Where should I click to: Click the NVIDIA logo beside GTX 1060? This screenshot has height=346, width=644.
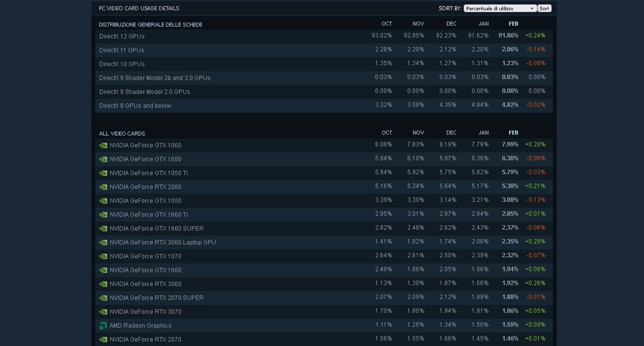coord(103,146)
